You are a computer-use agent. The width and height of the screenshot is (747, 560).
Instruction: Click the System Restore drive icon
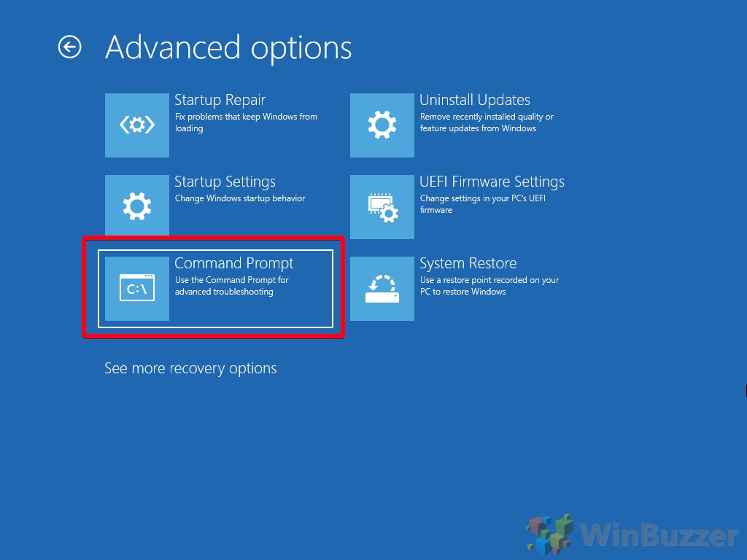[382, 289]
